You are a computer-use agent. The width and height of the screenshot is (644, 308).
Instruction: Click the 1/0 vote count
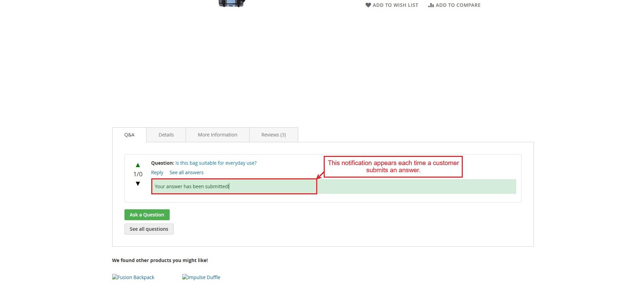[x=138, y=174]
